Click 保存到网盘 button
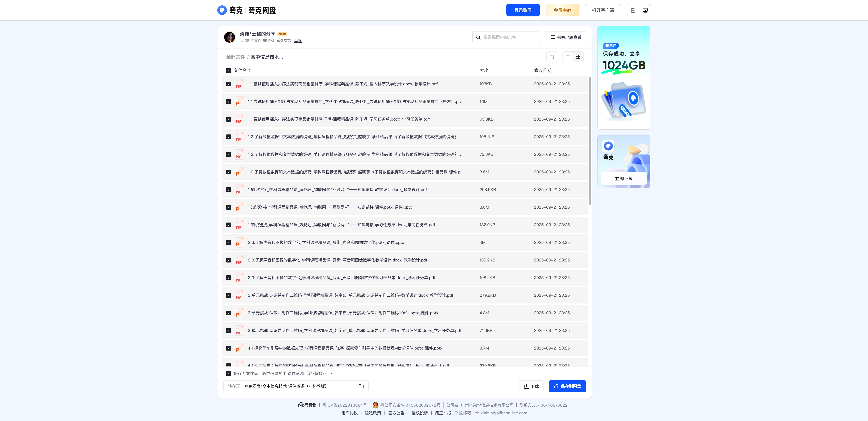 click(567, 386)
